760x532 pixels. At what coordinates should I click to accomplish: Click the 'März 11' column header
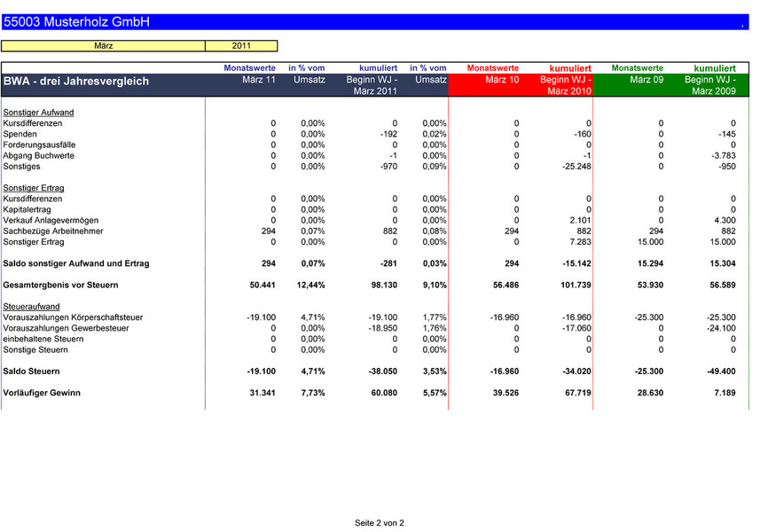[x=259, y=80]
